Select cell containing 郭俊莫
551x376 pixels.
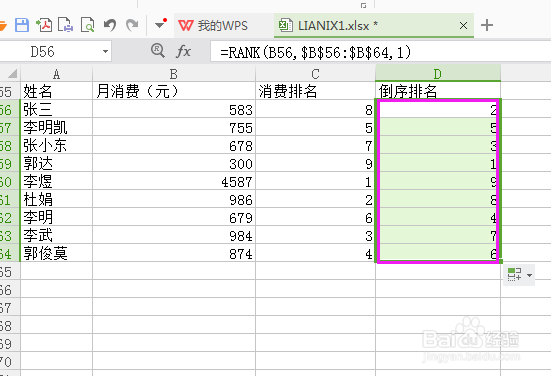click(57, 253)
